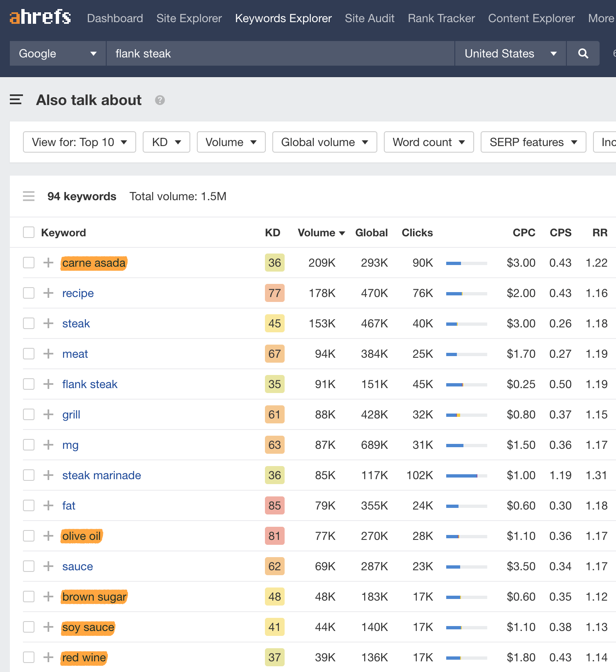Viewport: 616px width, 672px height.
Task: Click the magnifying glass search button
Action: pos(583,53)
